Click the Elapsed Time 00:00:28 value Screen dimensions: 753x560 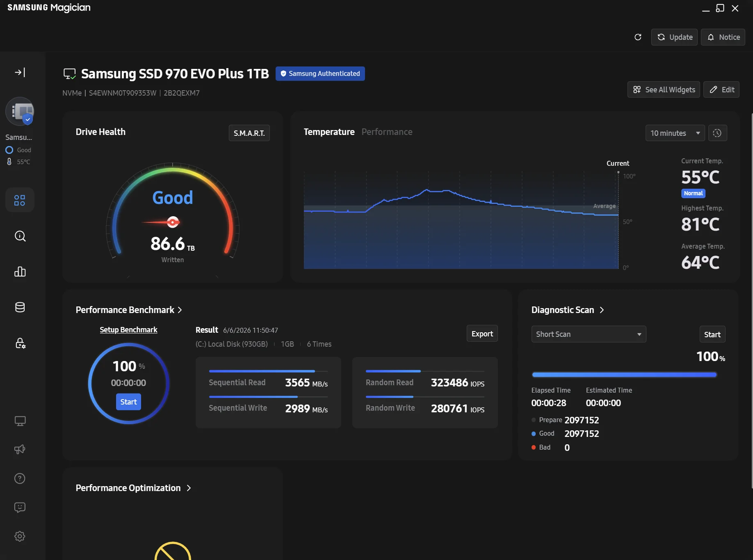click(549, 403)
